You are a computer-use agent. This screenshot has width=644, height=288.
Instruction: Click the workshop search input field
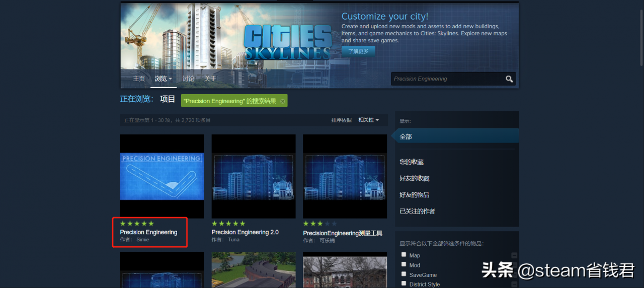447,79
